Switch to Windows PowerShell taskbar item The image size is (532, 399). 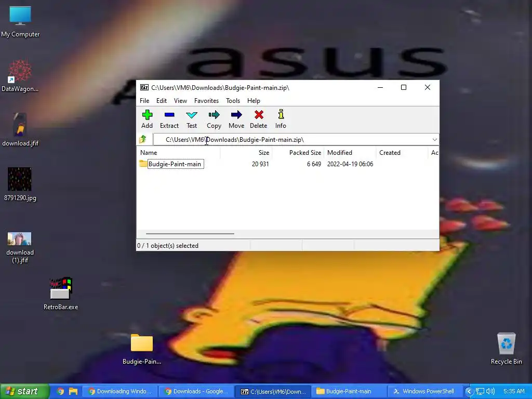(425, 392)
